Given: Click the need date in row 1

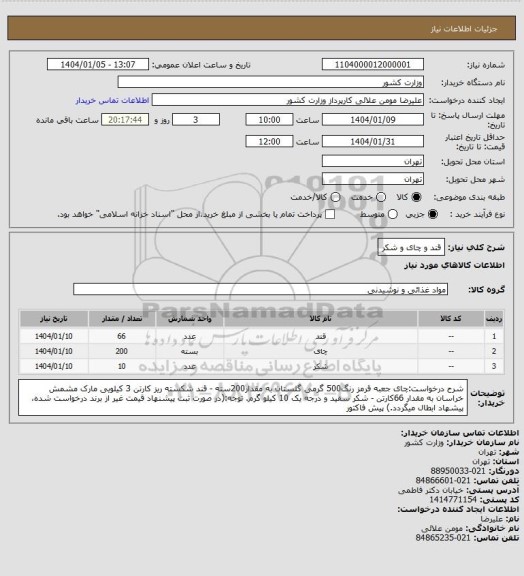Looking at the screenshot, I should tap(54, 336).
